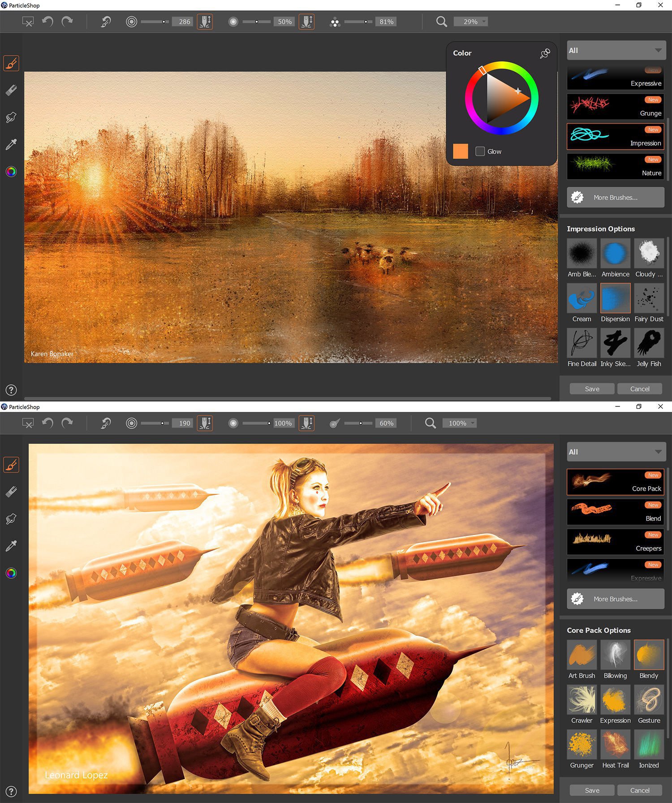Open color wheel panel in top window sidebar
The image size is (672, 803).
(11, 172)
